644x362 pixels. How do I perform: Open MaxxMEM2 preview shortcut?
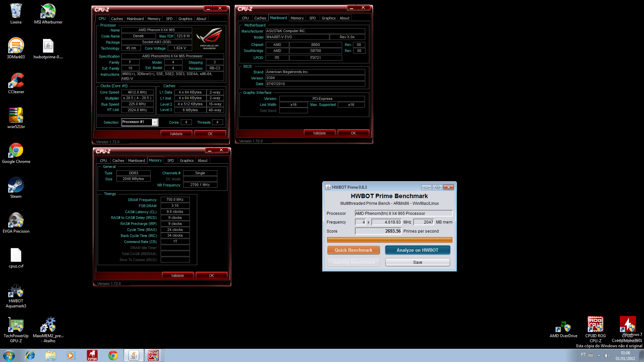(x=48, y=330)
